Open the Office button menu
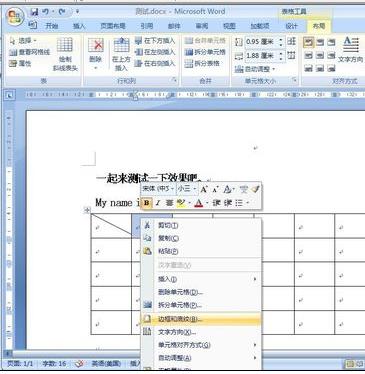The width and height of the screenshot is (365, 374). 15,17
